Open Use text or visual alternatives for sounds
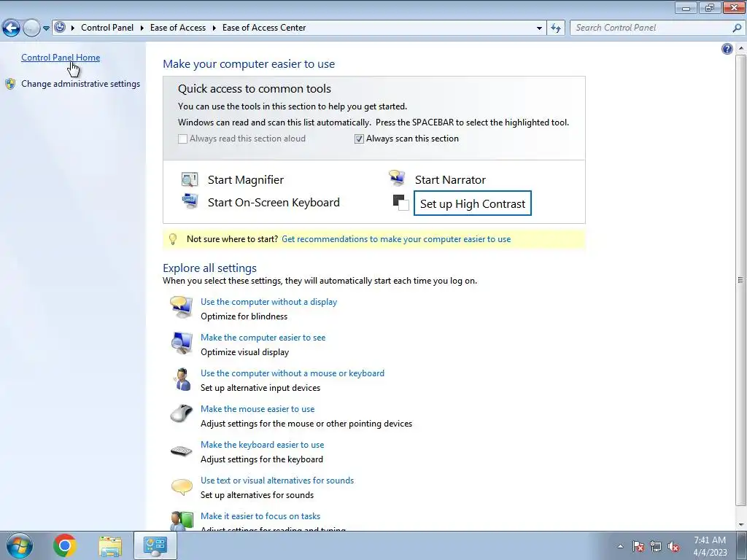747x560 pixels. pyautogui.click(x=276, y=481)
